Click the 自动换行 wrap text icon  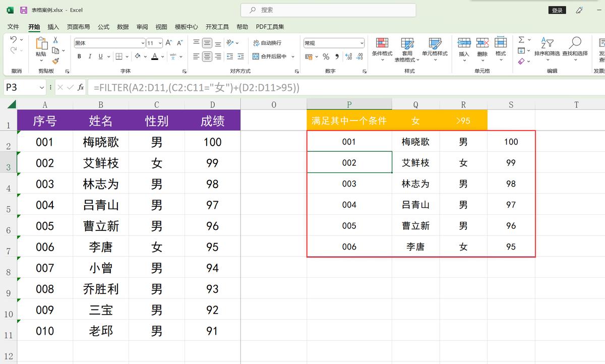267,42
